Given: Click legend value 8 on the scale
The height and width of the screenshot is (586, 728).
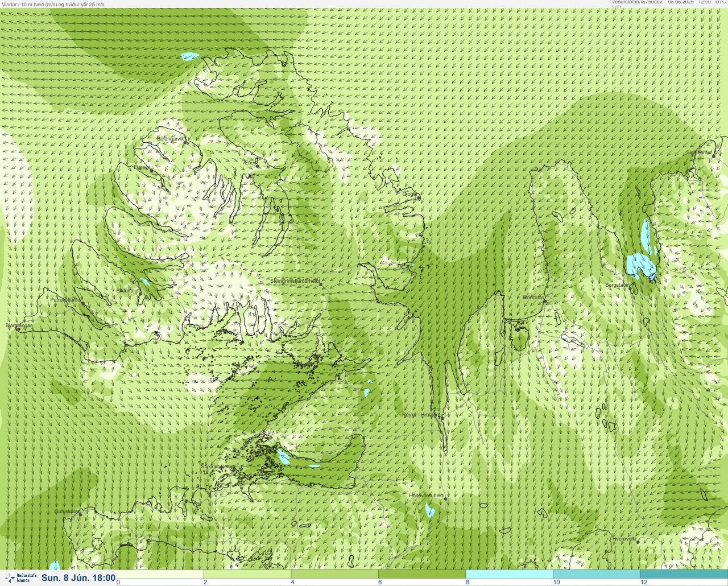Looking at the screenshot, I should (x=467, y=582).
